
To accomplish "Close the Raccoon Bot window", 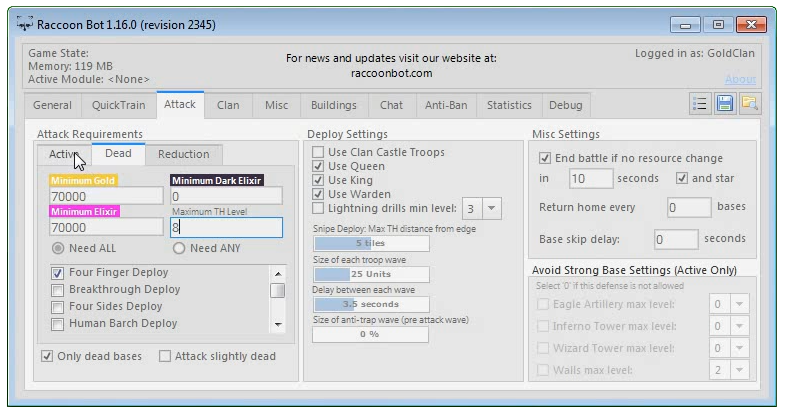I will [751, 25].
